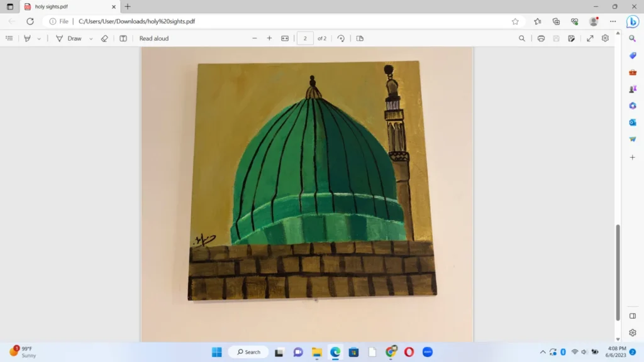Open the sidebar Tools briefcase icon
Image resolution: width=644 pixels, height=362 pixels.
coord(633,72)
